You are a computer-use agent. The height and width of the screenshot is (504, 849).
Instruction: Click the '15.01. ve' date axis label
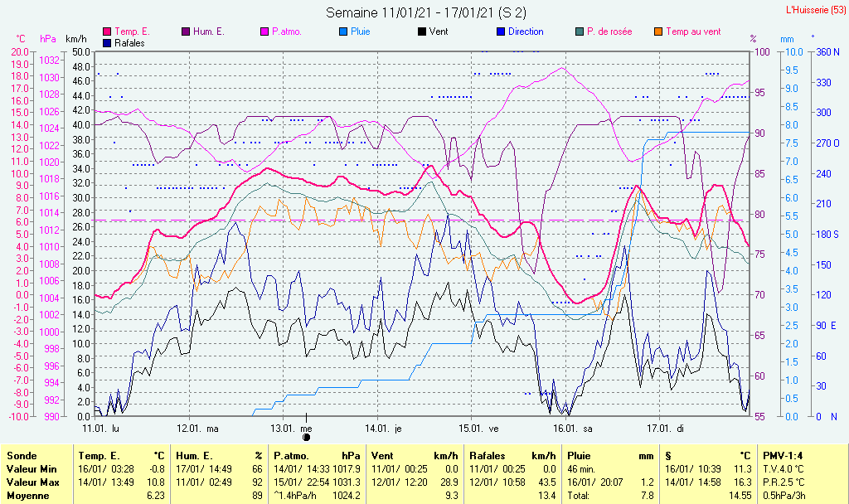pos(478,429)
